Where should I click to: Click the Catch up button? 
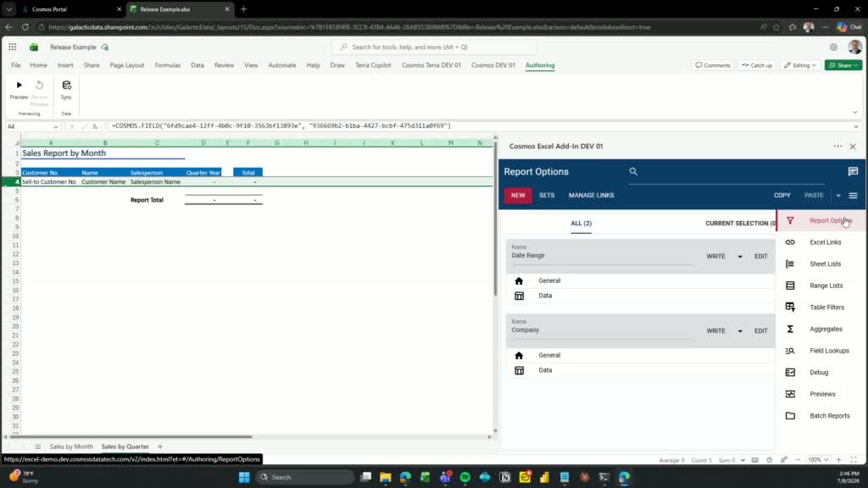tap(757, 65)
